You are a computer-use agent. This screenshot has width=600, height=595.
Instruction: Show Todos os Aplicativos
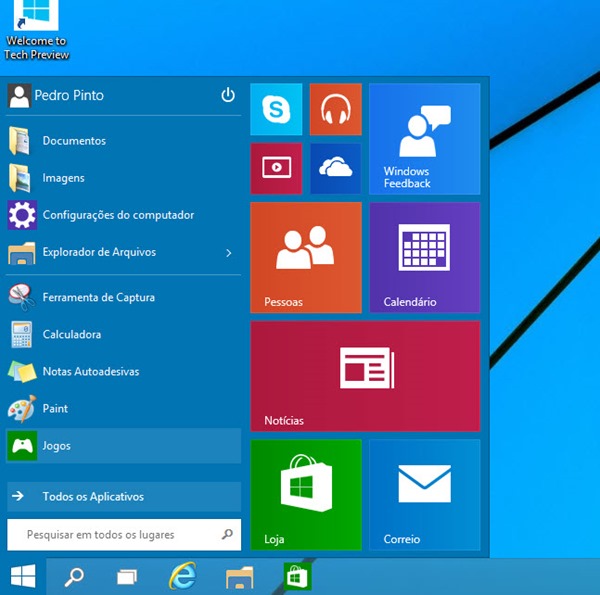tap(124, 497)
